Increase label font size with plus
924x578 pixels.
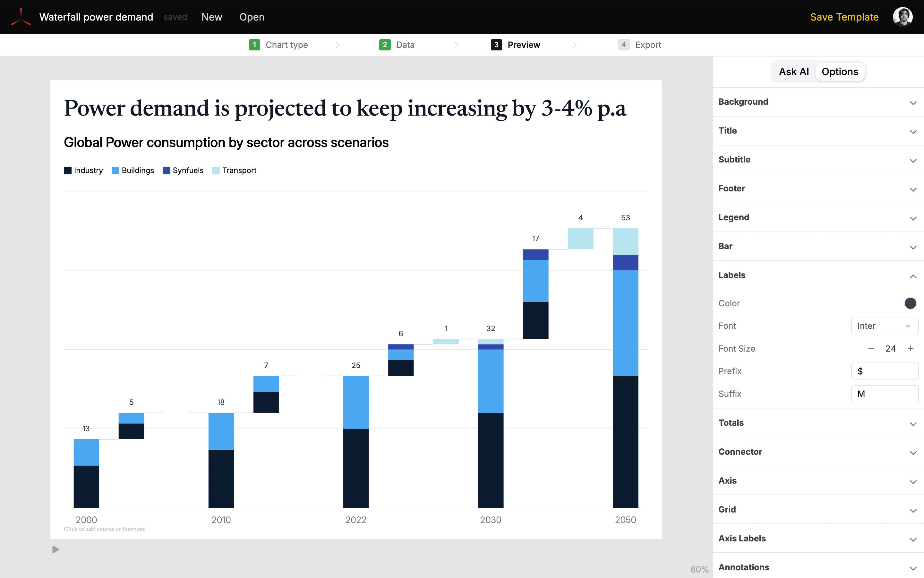(x=911, y=348)
